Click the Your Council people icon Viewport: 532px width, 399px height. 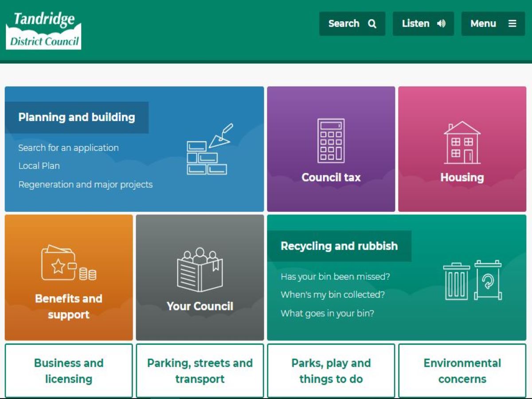(200, 270)
